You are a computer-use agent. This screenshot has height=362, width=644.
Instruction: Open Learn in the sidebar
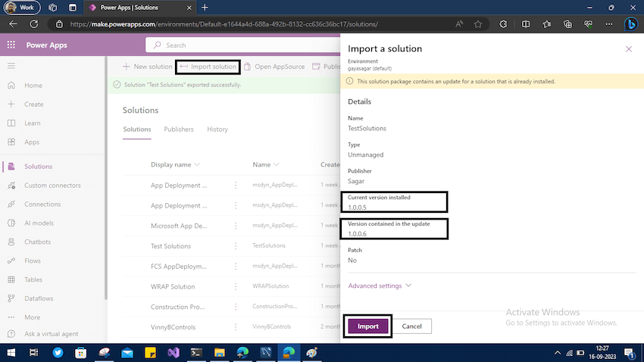(32, 123)
